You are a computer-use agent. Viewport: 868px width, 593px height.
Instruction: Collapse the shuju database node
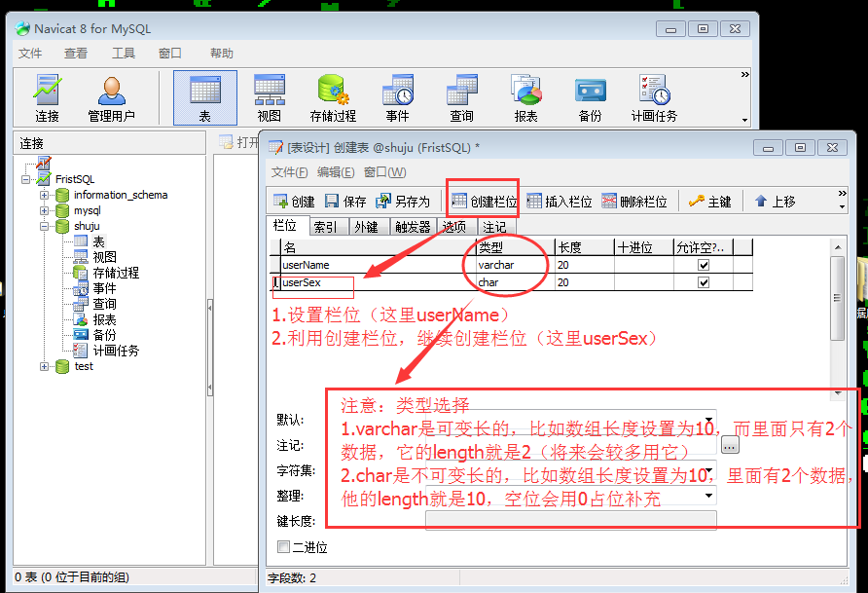click(46, 226)
